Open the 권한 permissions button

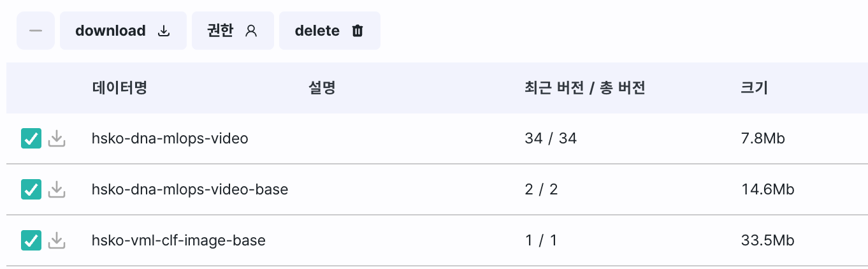pyautogui.click(x=233, y=30)
